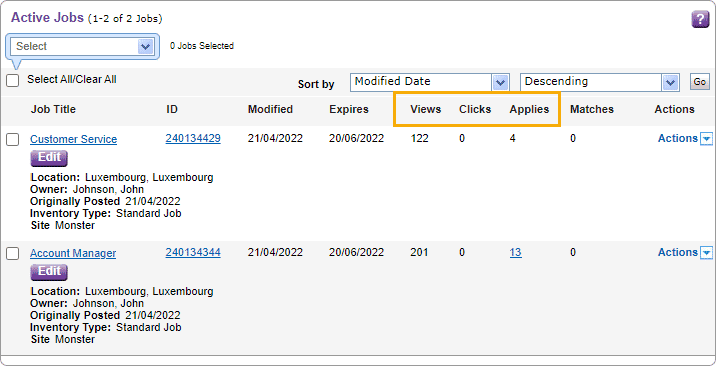Open Actions menu link for Customer Service
716x366 pixels.
pyautogui.click(x=678, y=138)
